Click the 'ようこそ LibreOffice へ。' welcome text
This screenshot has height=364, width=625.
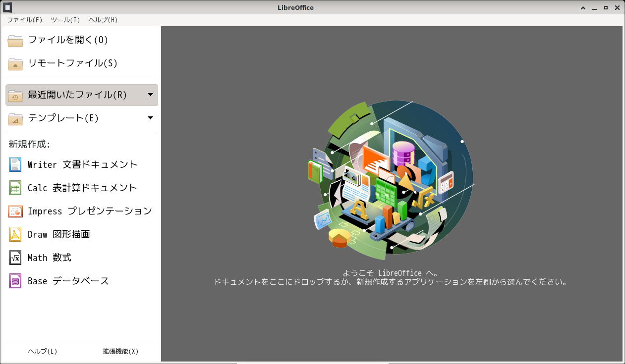click(391, 273)
